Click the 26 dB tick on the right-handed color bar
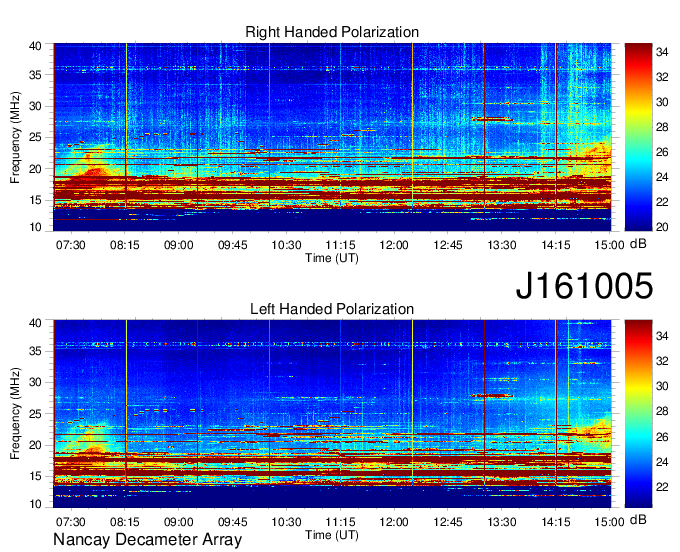The image size is (680, 552). point(662,152)
